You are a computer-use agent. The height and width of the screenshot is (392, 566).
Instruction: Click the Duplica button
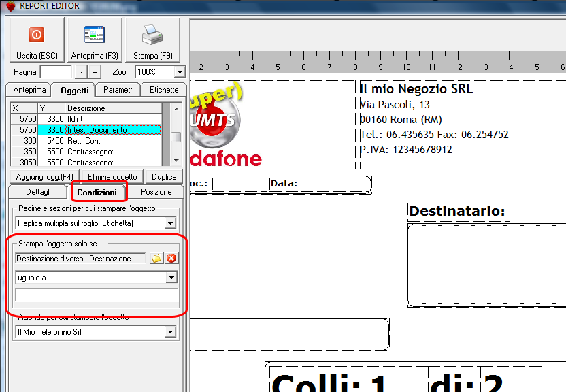(x=164, y=177)
